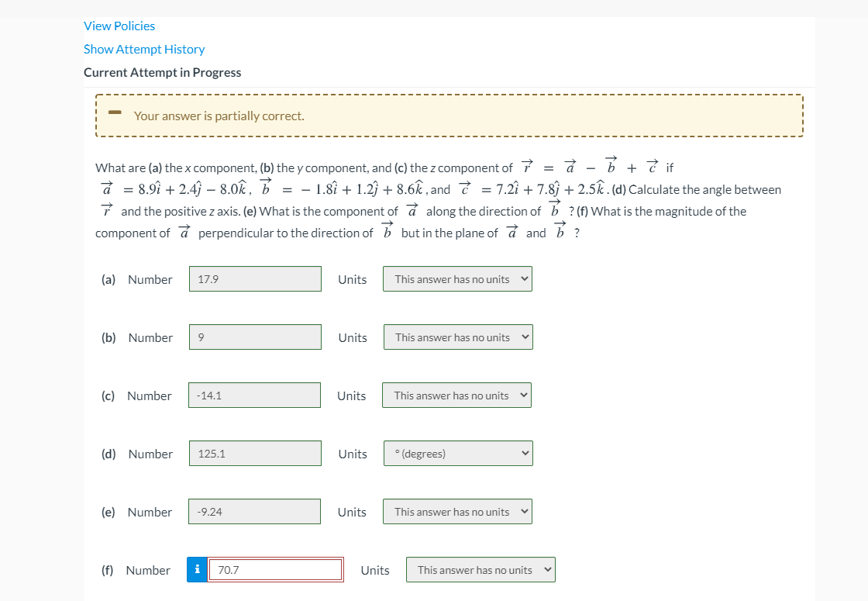Image resolution: width=868 pixels, height=601 pixels.
Task: Click the partially correct warning banner
Action: coord(449,115)
